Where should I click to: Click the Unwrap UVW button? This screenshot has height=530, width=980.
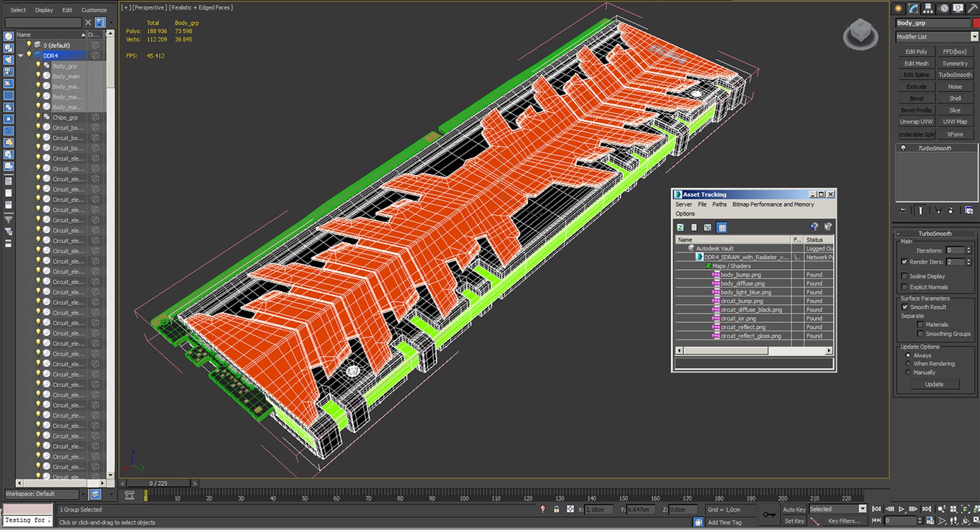click(916, 122)
